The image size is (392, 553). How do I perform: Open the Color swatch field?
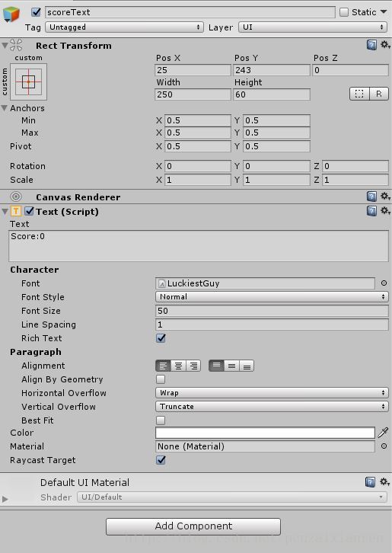pyautogui.click(x=265, y=433)
